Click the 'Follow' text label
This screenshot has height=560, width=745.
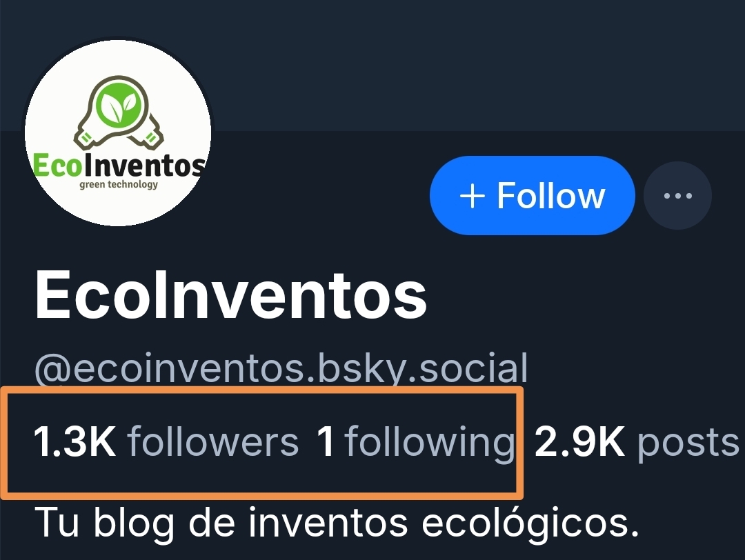pos(551,196)
